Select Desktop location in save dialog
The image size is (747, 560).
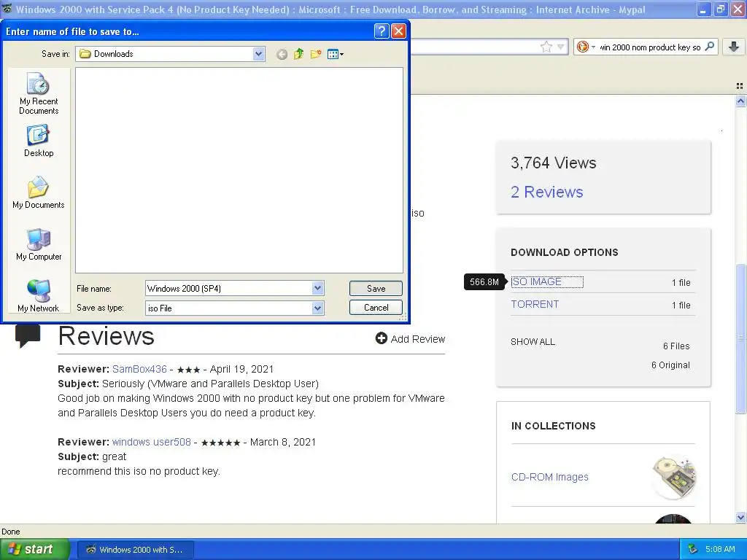click(x=39, y=141)
